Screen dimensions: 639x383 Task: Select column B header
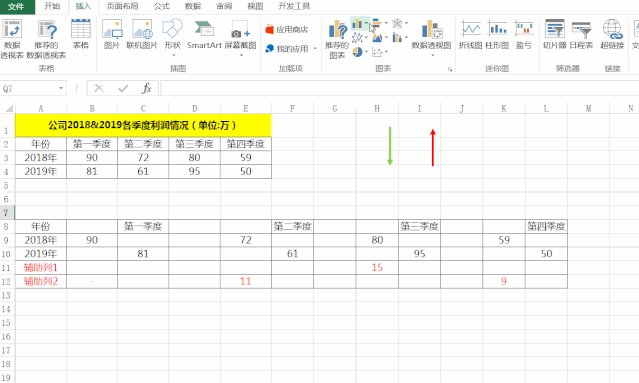coord(92,108)
